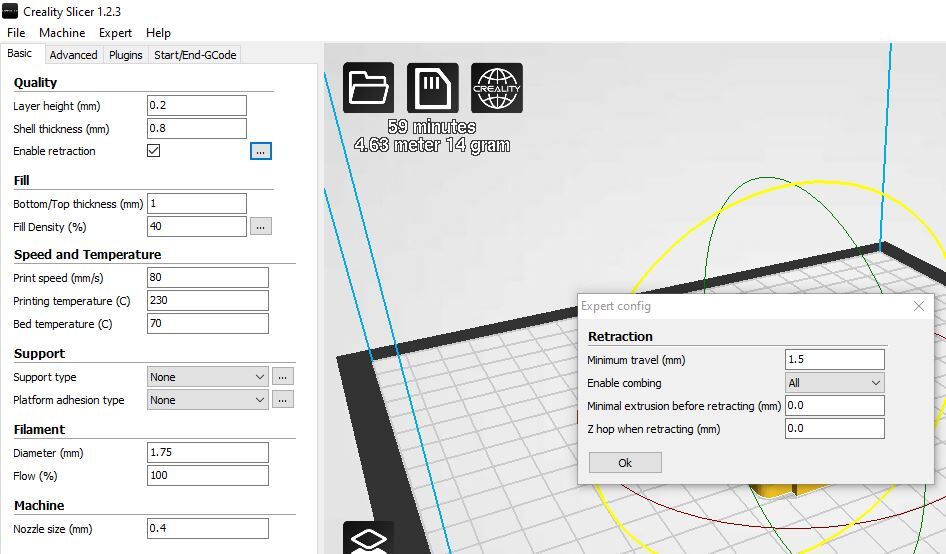Click the Printing temperature input field
This screenshot has height=554, width=946.
coord(208,301)
